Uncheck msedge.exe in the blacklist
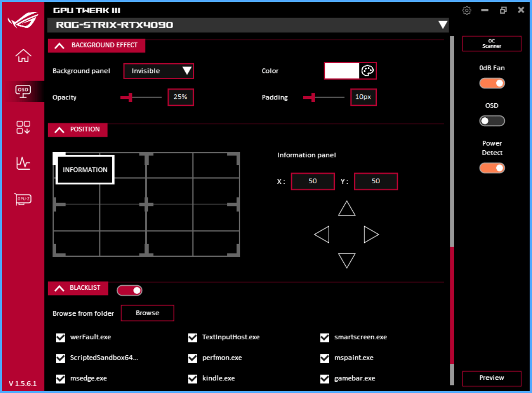Image resolution: width=532 pixels, height=393 pixels. click(x=60, y=379)
